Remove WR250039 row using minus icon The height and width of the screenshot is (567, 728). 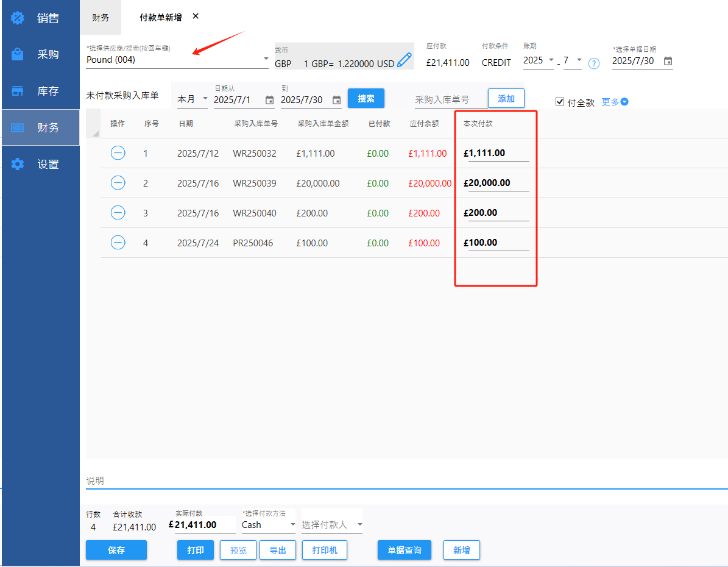(118, 183)
